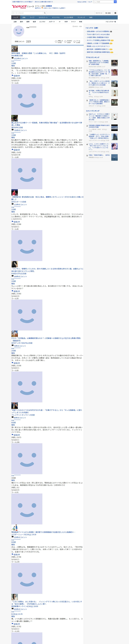
Task: Open the 国内 category
Action: coord(21,22)
